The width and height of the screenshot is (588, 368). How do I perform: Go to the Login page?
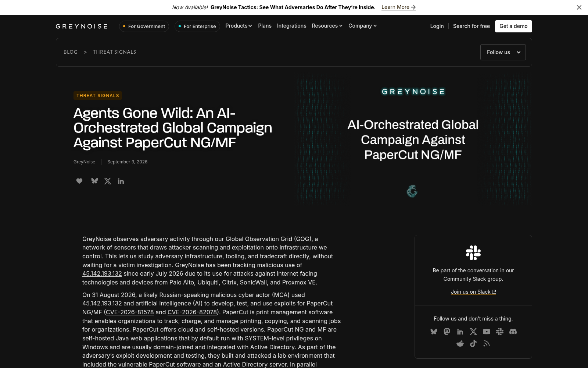437,26
